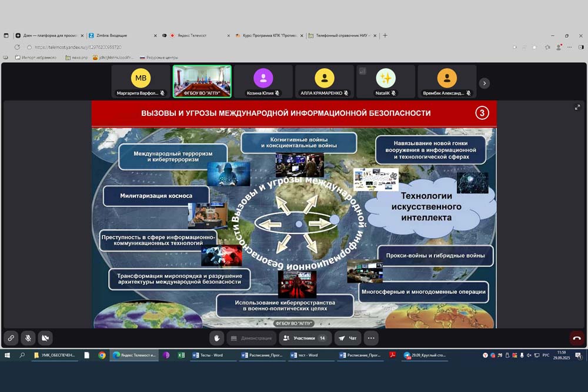Open the Тесты - Word taskbar window
The width and height of the screenshot is (588, 392).
click(x=212, y=355)
